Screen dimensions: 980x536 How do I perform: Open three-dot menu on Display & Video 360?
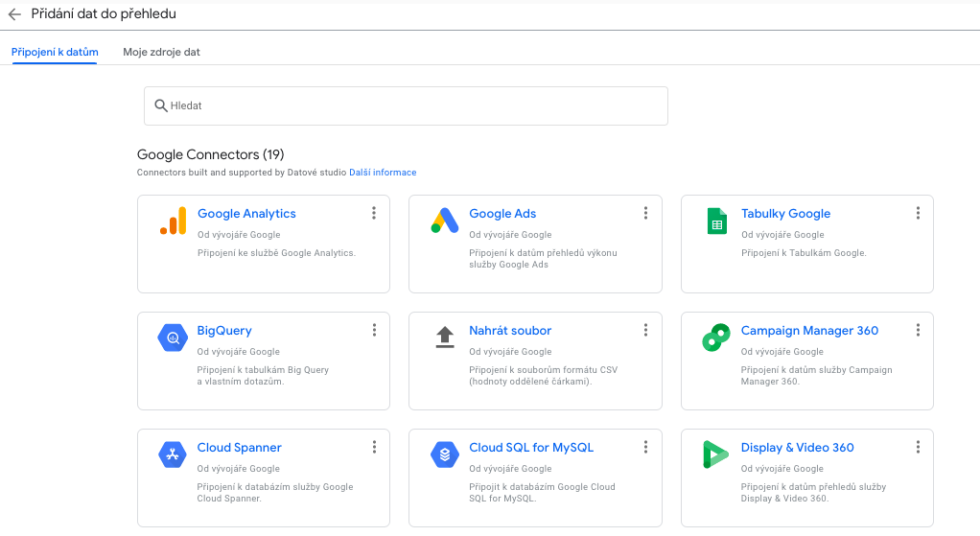tap(918, 447)
